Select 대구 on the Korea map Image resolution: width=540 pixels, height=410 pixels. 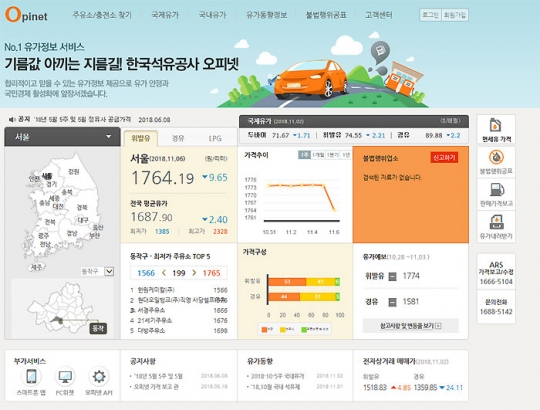(83, 220)
